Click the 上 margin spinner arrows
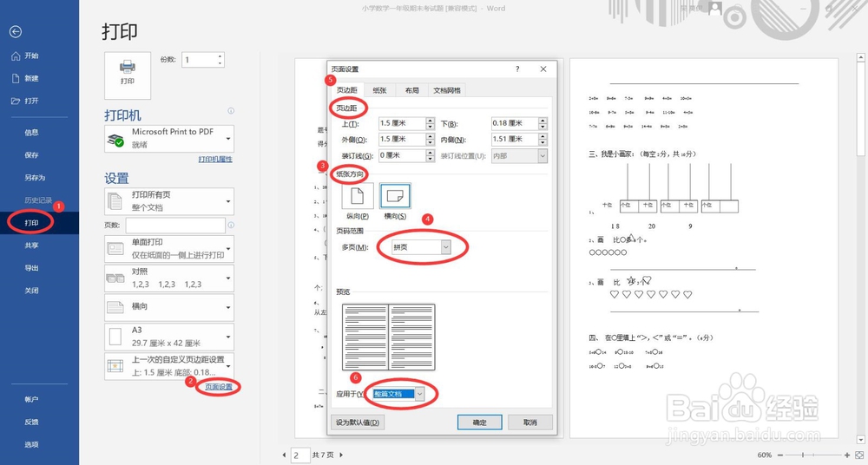 tap(431, 123)
